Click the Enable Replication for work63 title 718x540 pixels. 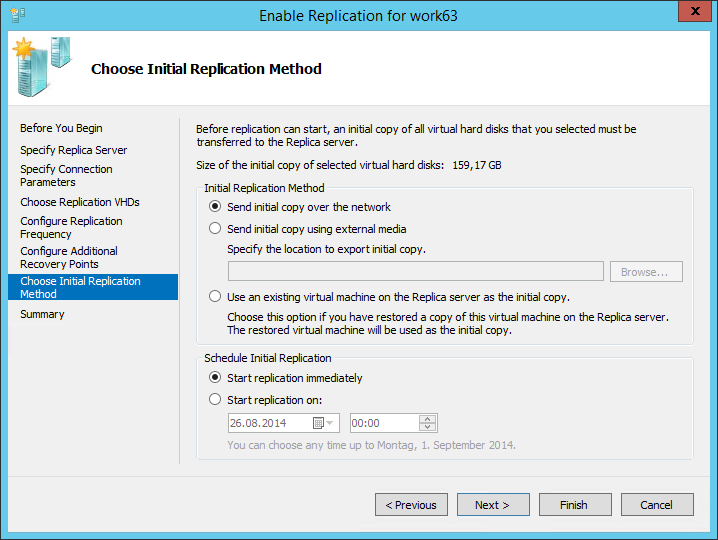[358, 16]
